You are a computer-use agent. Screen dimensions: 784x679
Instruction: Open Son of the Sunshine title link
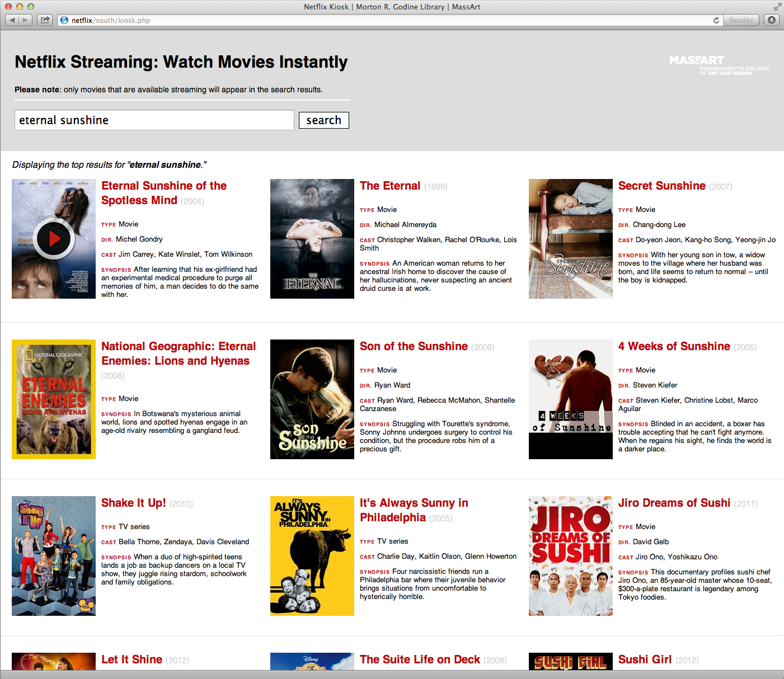coord(414,346)
